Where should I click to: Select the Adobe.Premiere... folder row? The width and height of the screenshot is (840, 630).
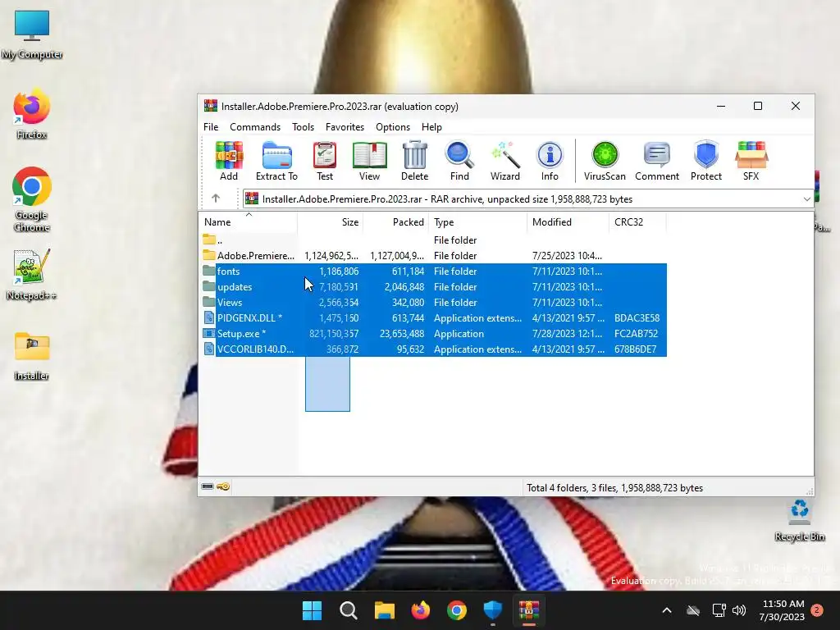(x=434, y=256)
